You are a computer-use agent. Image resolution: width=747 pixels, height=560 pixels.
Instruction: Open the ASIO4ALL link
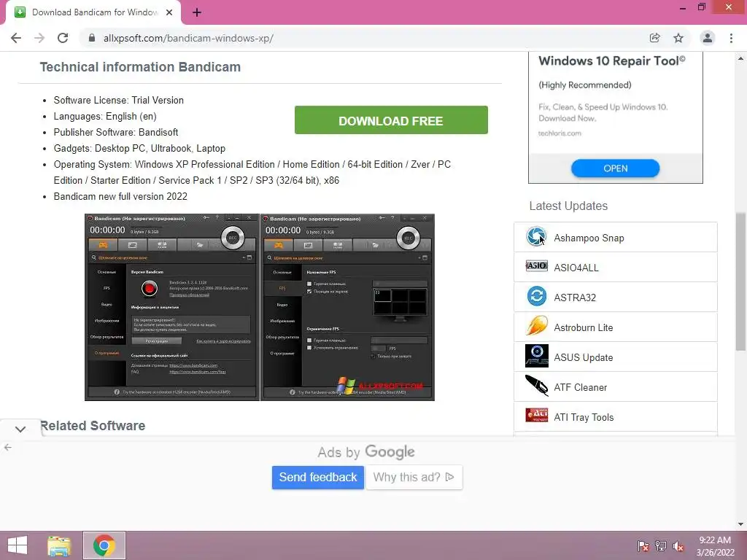pos(576,268)
